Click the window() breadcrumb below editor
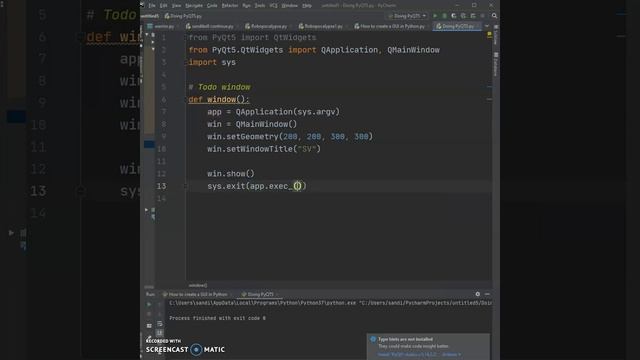The width and height of the screenshot is (640, 360). click(198, 285)
